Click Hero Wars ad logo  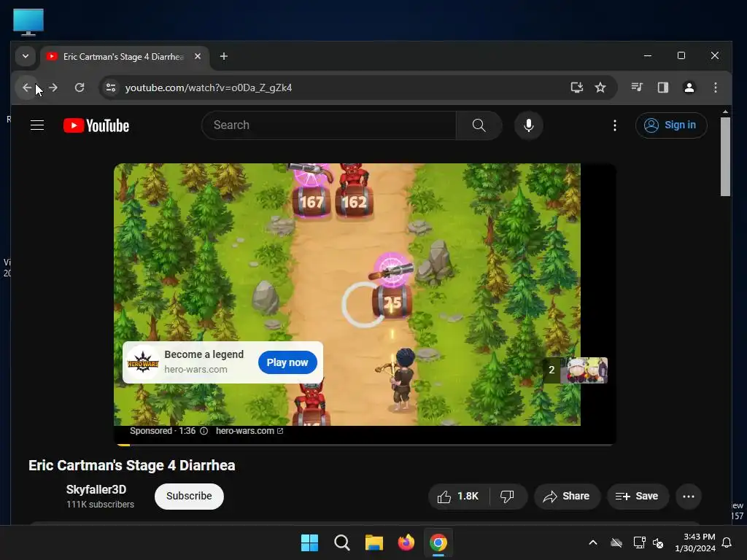tap(143, 363)
